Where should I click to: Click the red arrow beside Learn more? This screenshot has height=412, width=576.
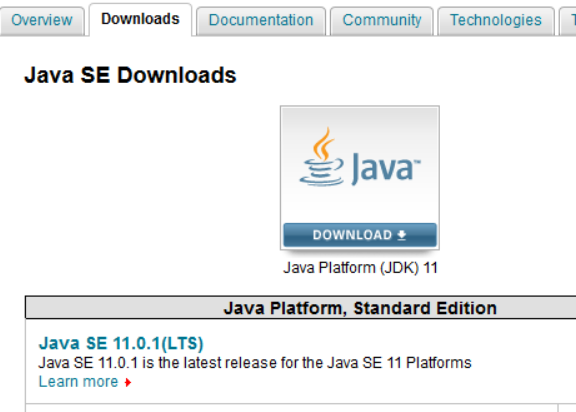(128, 383)
